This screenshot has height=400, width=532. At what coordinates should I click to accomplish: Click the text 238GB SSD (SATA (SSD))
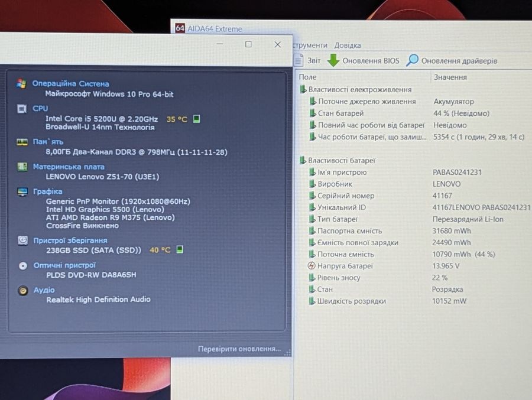tap(93, 250)
